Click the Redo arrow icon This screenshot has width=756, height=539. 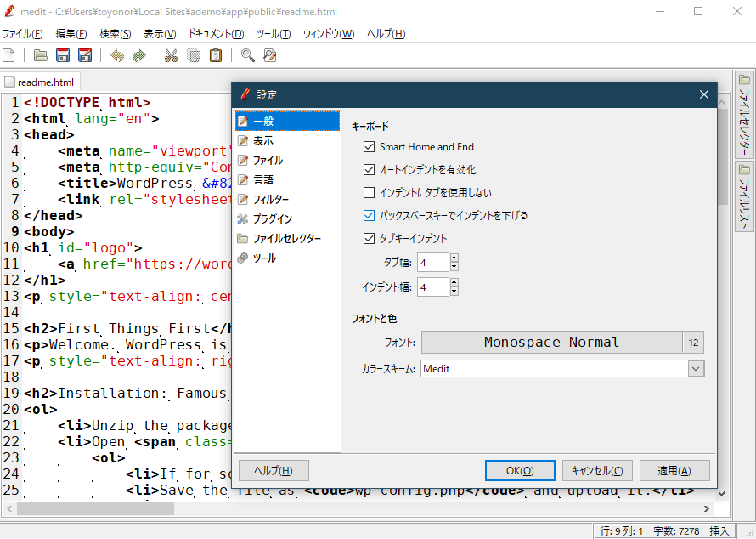(x=138, y=55)
